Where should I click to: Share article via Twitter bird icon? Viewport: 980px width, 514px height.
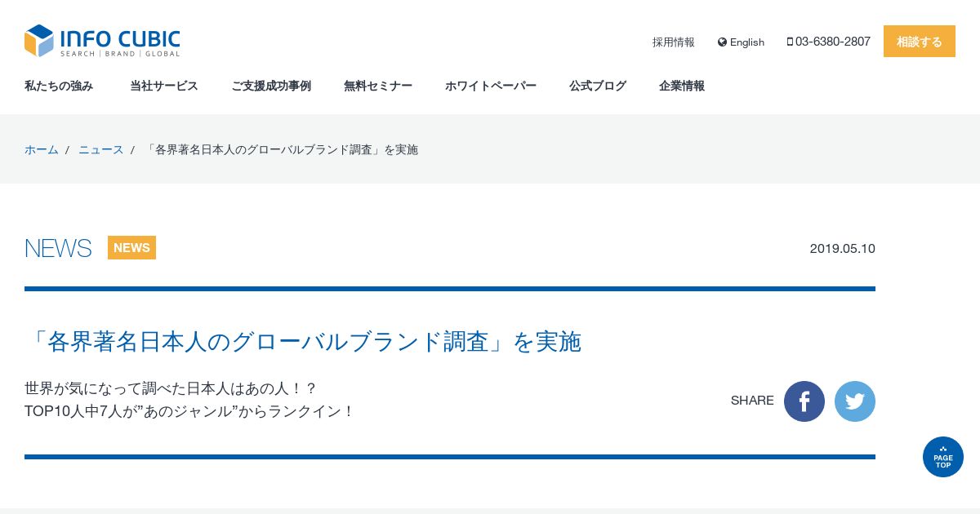(x=855, y=401)
